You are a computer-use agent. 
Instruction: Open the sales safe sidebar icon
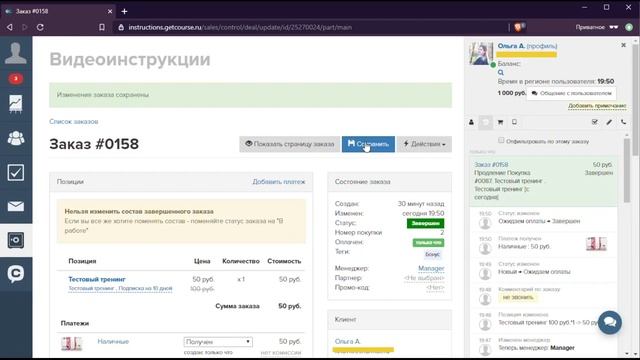16,240
